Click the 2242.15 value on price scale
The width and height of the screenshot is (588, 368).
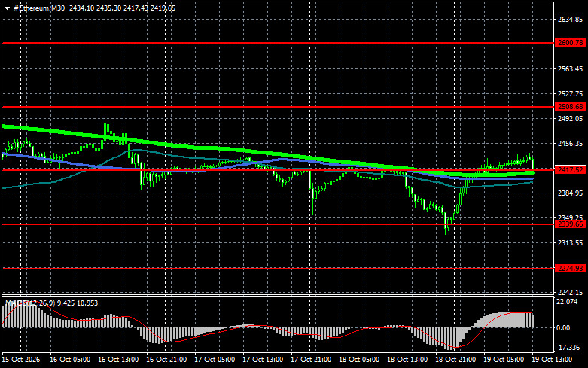[570, 292]
